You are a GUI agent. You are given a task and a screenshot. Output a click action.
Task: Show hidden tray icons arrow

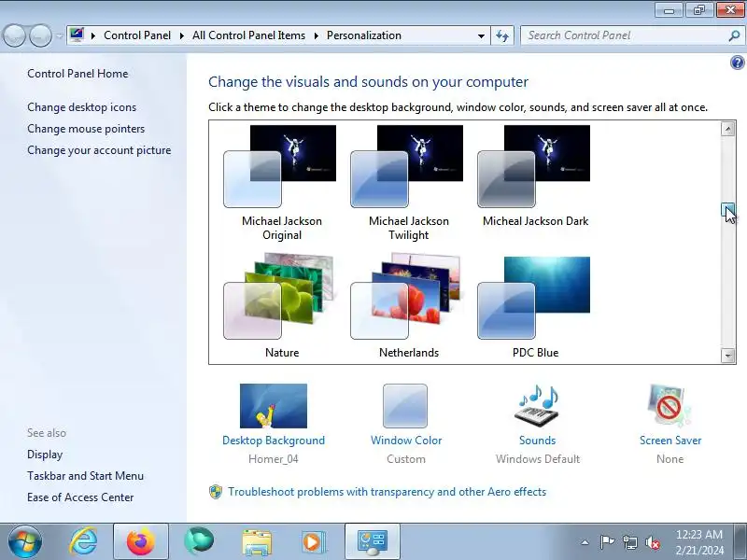(x=585, y=542)
